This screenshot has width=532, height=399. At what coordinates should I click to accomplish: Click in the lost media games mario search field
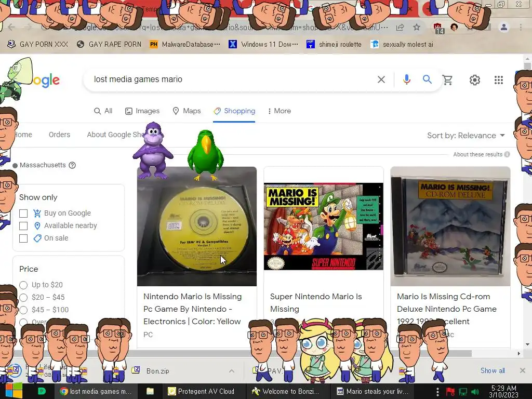tap(231, 79)
